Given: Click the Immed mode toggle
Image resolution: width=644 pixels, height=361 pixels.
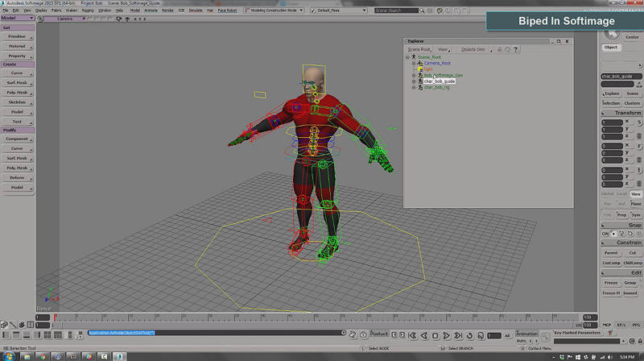Looking at the screenshot, I should point(630,293).
